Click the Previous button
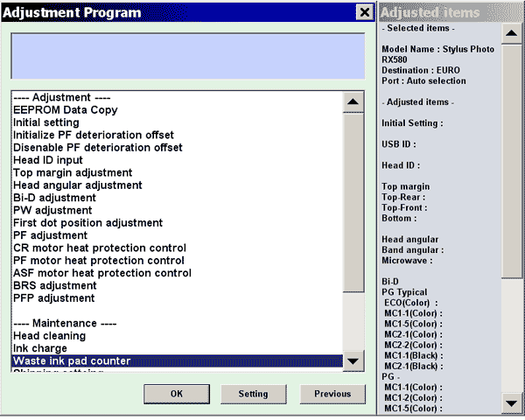Viewport: 525px width, 420px height. tap(332, 394)
